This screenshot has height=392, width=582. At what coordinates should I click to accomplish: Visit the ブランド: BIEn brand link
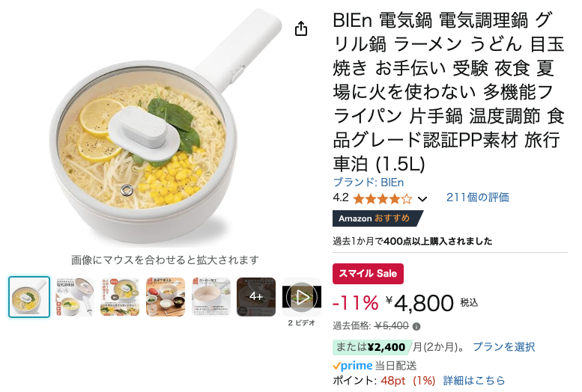[369, 183]
